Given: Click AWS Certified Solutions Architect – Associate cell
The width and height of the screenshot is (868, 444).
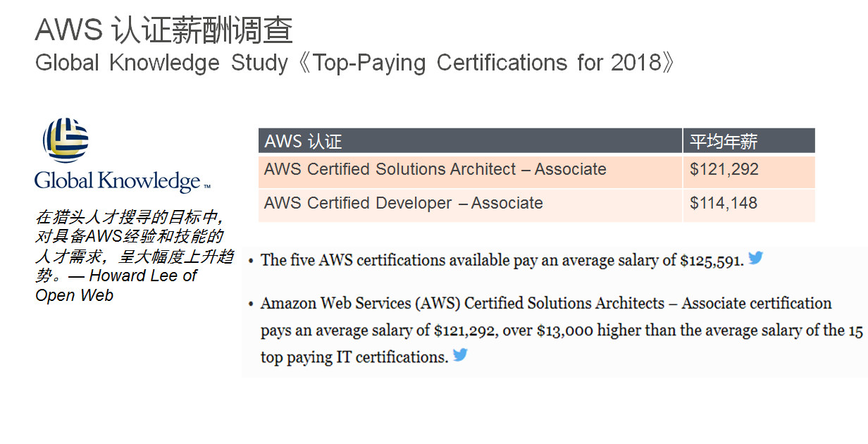Looking at the screenshot, I should pos(470,171).
